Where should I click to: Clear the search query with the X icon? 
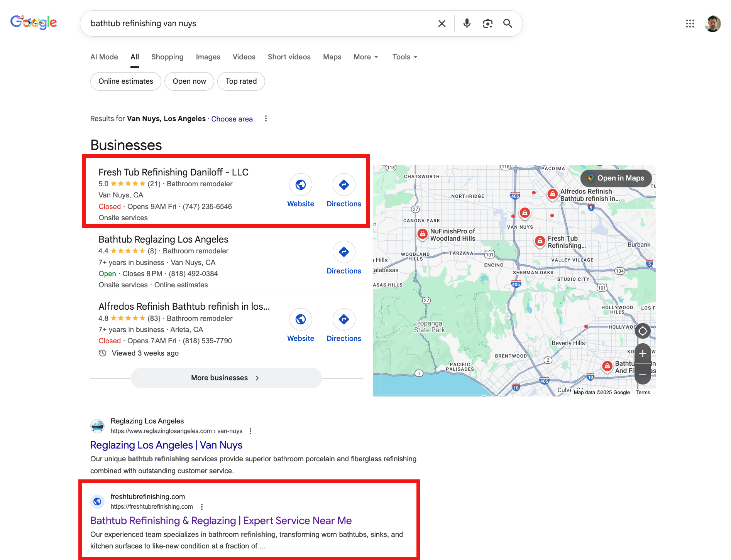point(441,23)
